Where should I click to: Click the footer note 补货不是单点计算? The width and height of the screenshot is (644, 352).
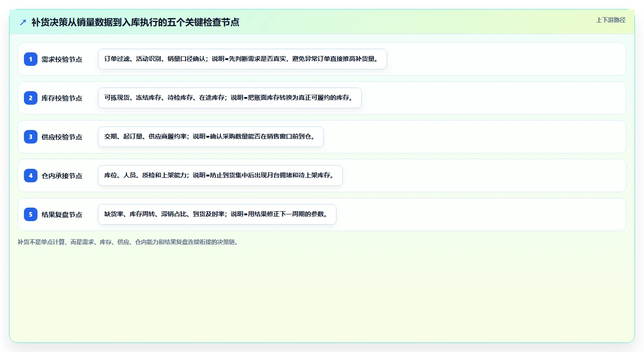pyautogui.click(x=128, y=242)
